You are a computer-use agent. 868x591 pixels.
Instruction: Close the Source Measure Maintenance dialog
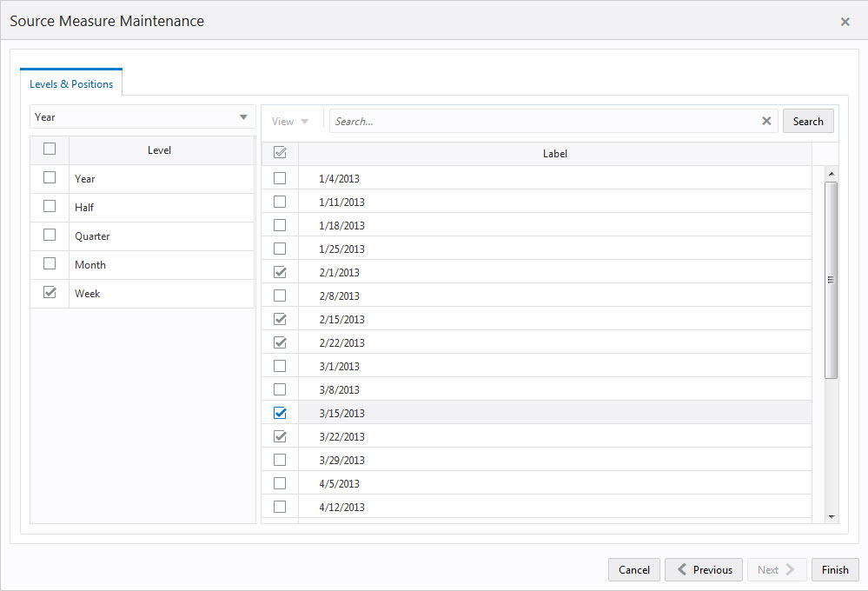[845, 22]
